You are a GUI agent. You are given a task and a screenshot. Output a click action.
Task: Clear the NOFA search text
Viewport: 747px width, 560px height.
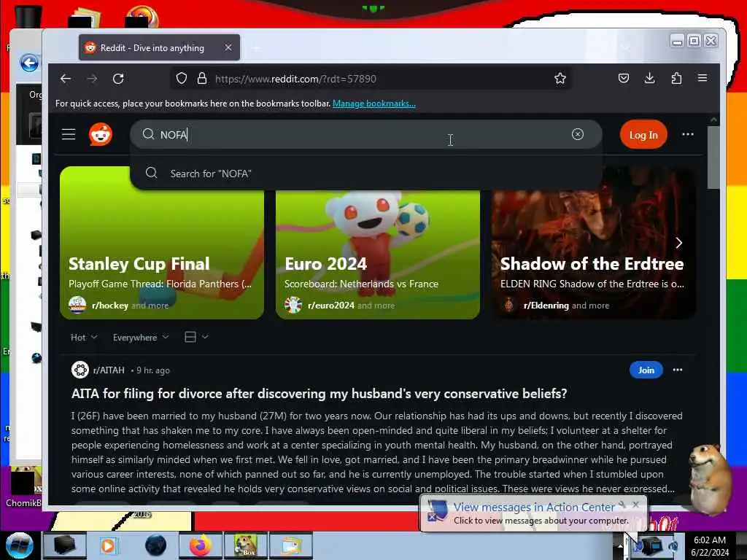tap(578, 134)
